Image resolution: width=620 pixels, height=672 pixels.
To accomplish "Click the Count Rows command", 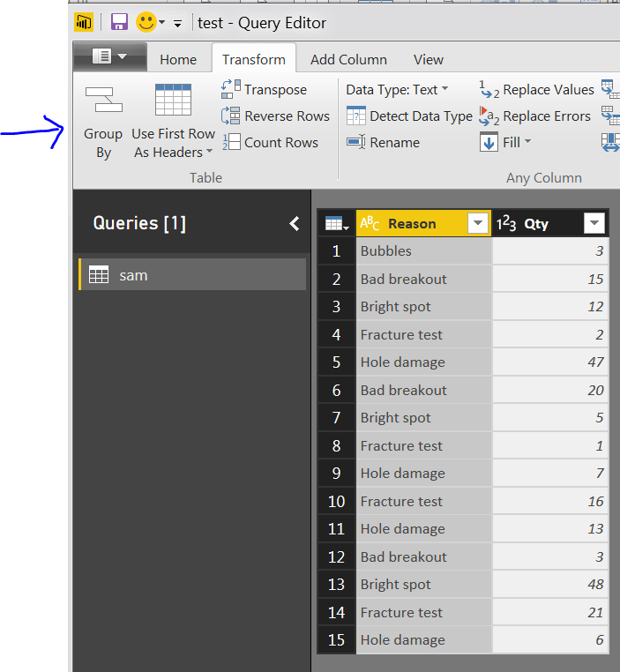I will point(270,142).
